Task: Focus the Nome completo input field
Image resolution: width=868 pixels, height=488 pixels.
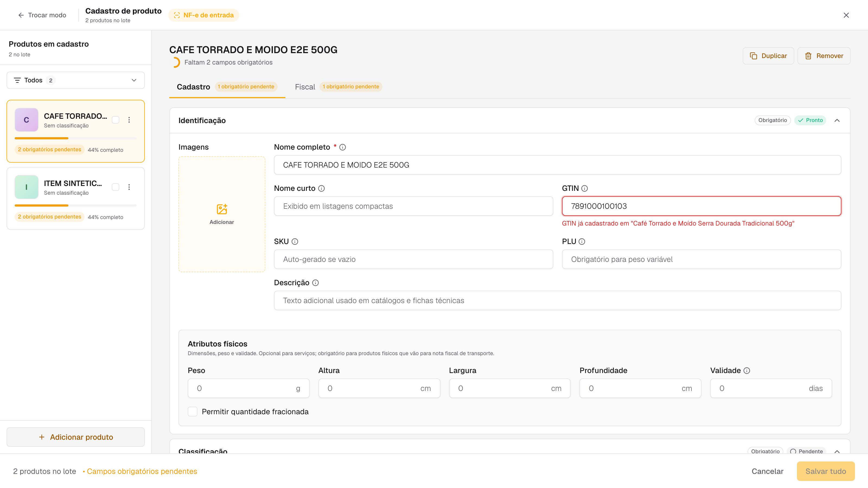Action: click(x=557, y=165)
